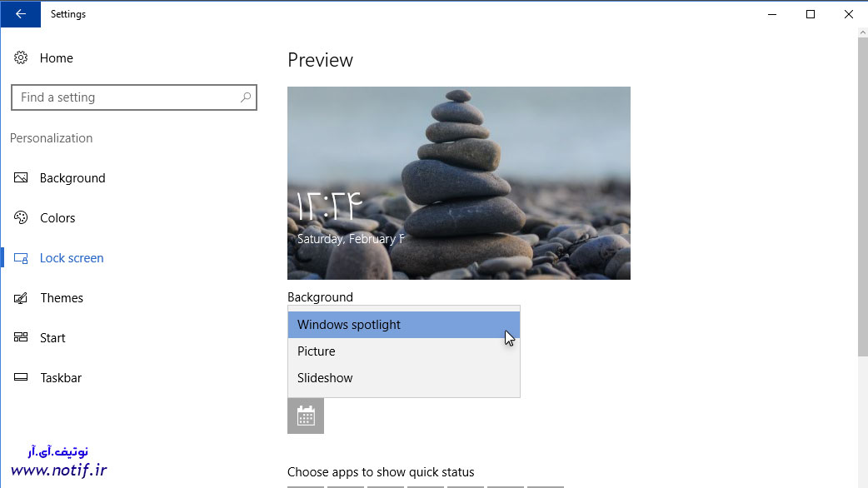Screen dimensions: 868x488
Task: Open Taskbar settings in the sidebar
Action: (60, 378)
